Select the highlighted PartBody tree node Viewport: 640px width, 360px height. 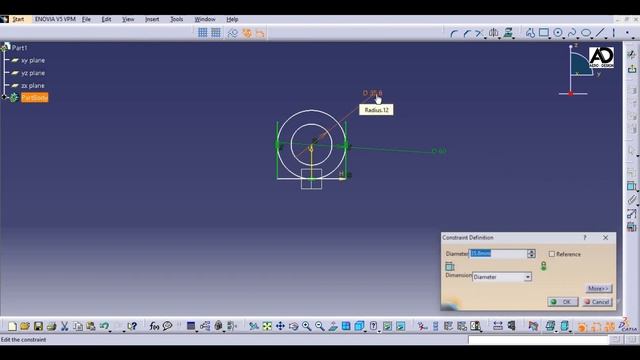tap(35, 98)
